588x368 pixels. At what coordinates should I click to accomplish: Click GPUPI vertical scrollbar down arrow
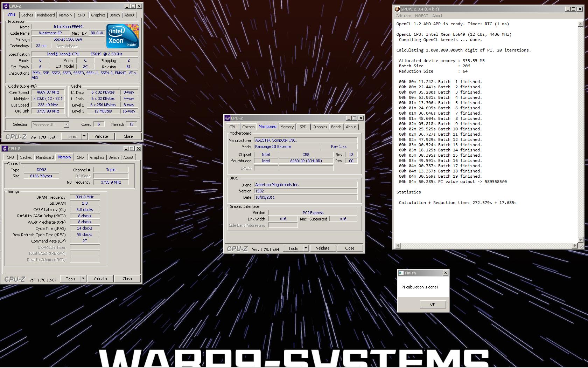[580, 240]
